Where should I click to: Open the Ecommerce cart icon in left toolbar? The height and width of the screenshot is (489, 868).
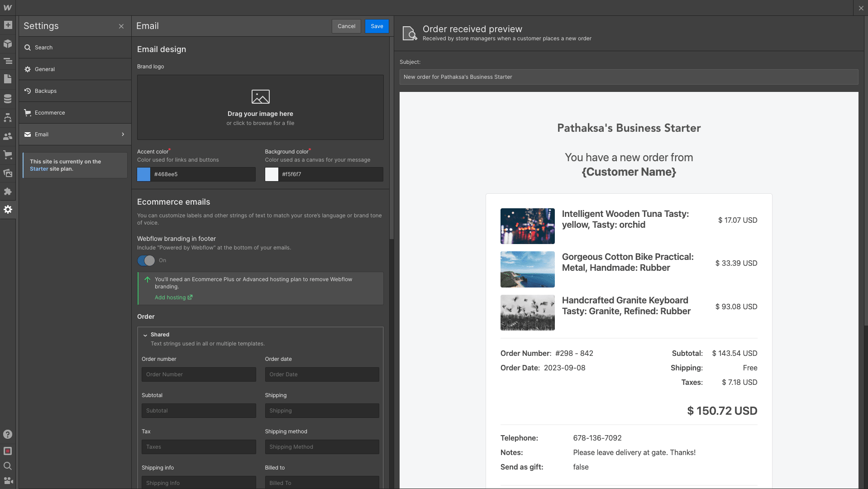[x=8, y=154]
